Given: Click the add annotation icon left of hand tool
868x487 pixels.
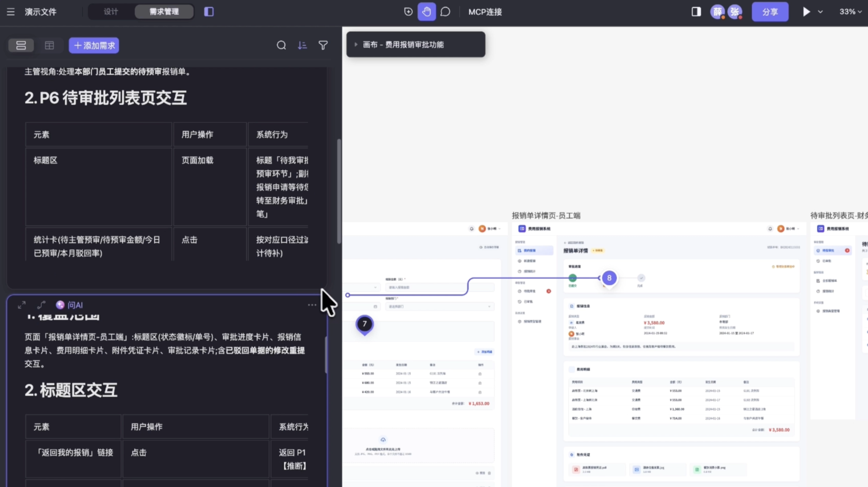Looking at the screenshot, I should [408, 11].
